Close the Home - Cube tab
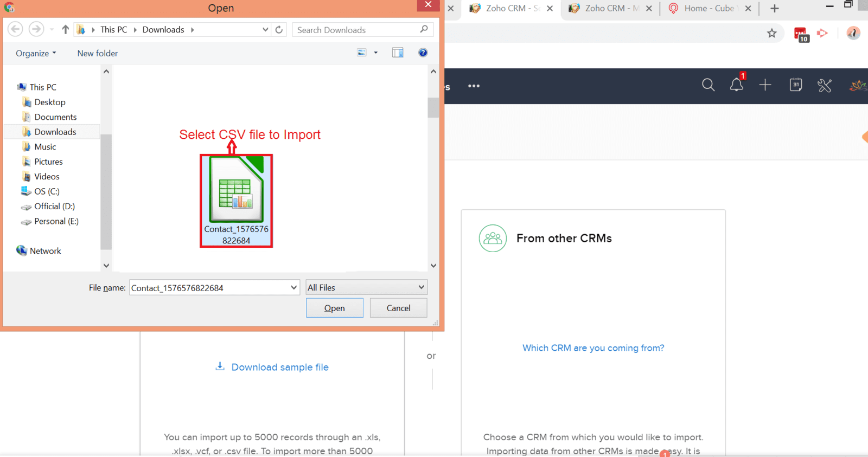Viewport: 868px width, 457px height. 748,8
